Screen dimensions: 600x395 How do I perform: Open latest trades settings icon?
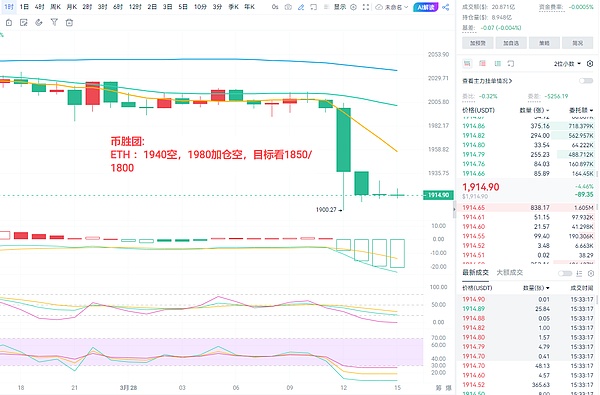click(x=591, y=273)
